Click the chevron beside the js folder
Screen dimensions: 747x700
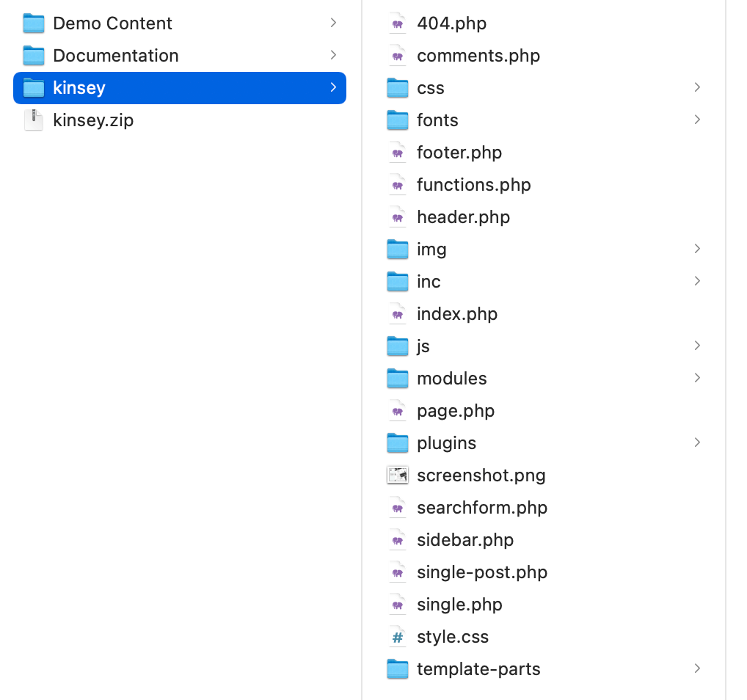pyautogui.click(x=697, y=346)
